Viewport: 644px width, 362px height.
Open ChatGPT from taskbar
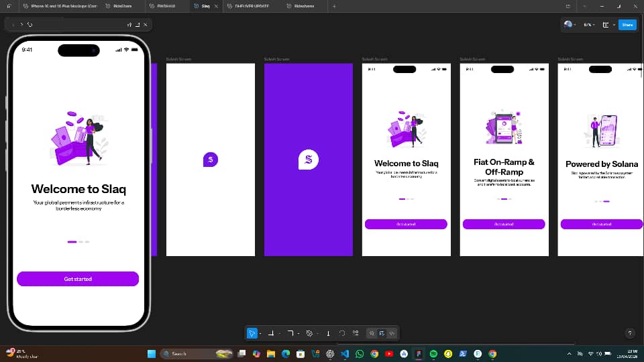pyautogui.click(x=330, y=354)
